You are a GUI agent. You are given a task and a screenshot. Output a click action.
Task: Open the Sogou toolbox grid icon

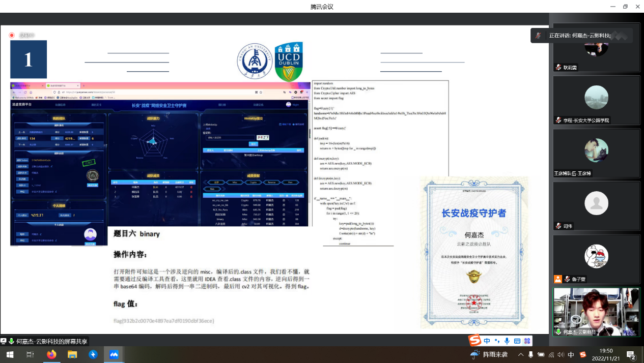[527, 341]
